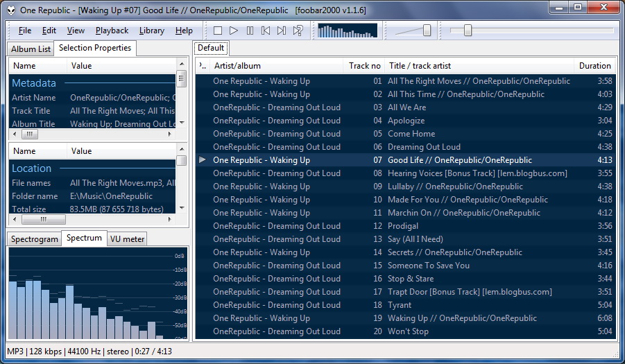Skip to the next track
The image size is (625, 364).
[x=282, y=31]
